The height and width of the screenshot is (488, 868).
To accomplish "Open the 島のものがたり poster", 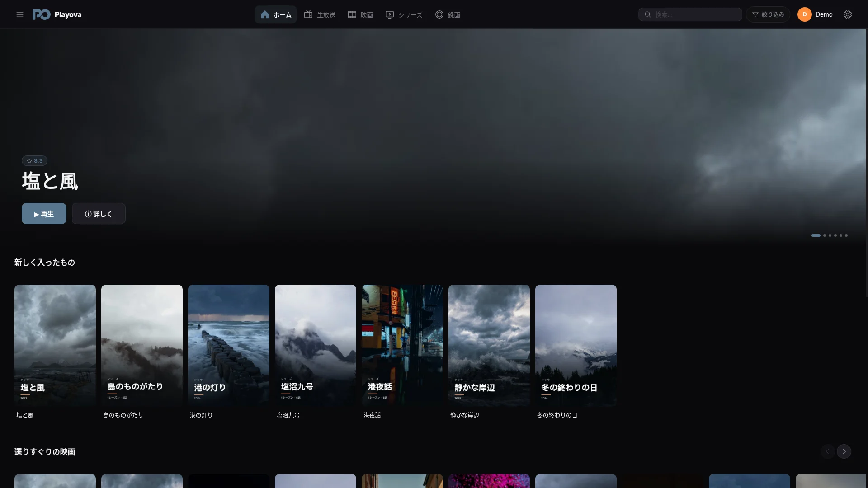I will pyautogui.click(x=142, y=346).
